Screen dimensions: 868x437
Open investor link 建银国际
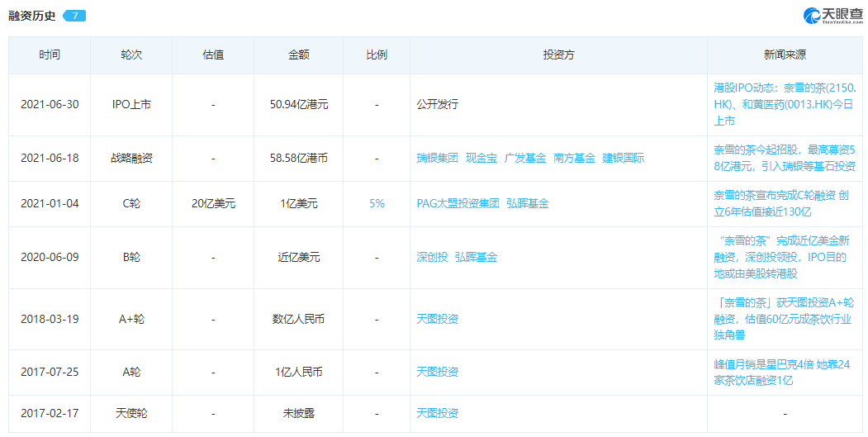click(x=624, y=159)
